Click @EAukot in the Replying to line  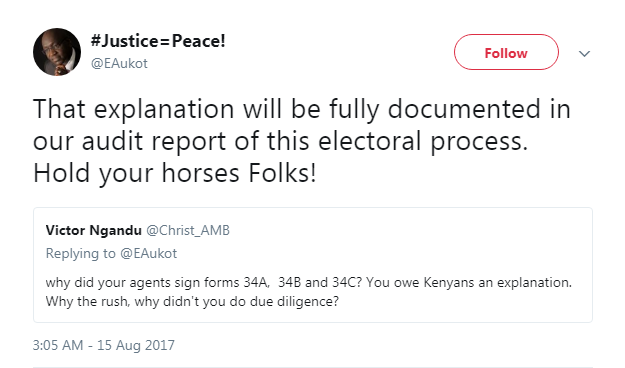point(148,254)
